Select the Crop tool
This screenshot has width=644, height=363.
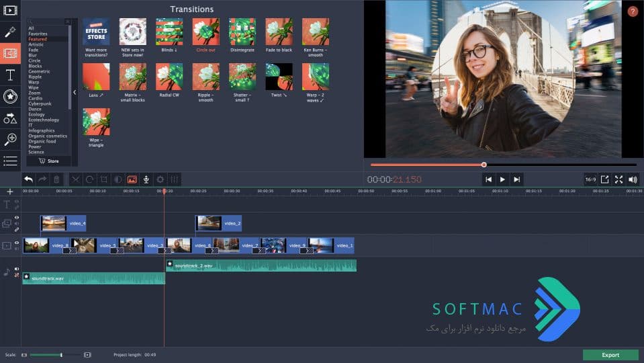click(104, 179)
